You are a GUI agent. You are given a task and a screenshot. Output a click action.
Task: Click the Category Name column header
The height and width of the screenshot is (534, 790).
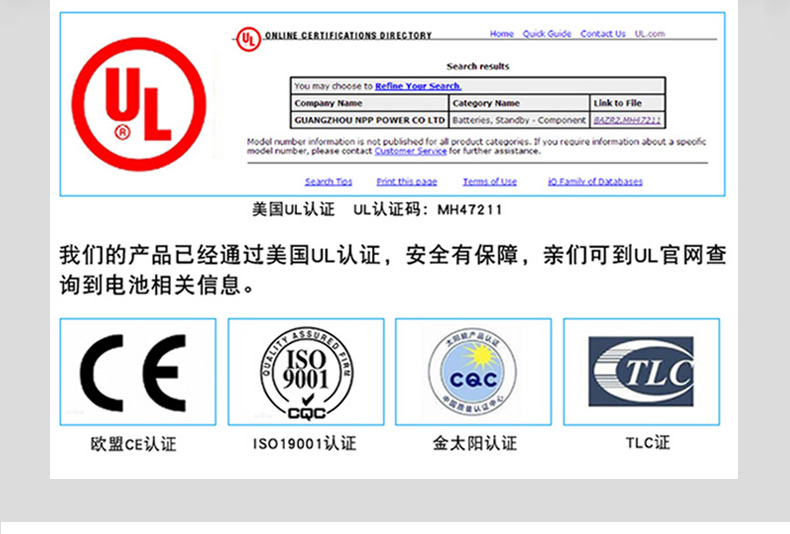click(519, 103)
